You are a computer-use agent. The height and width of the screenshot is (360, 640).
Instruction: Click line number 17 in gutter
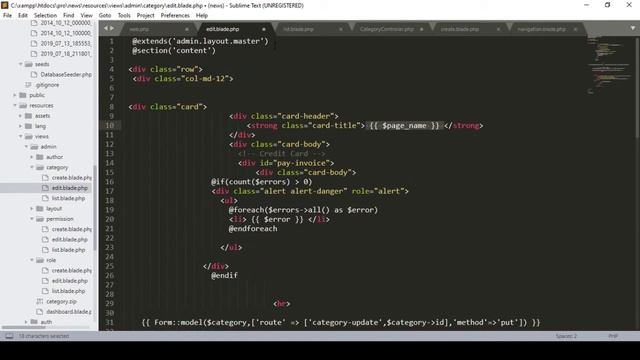(109, 191)
